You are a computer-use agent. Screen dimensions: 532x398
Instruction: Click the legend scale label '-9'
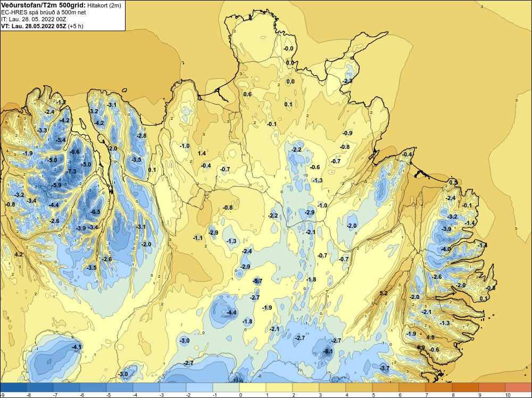[2, 395]
